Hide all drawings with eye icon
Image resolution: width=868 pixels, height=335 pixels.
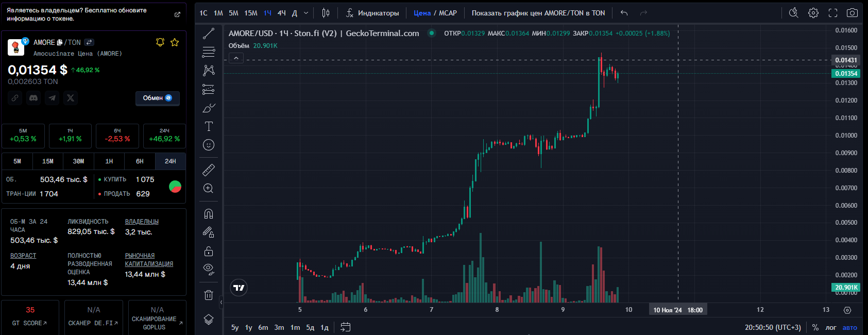point(209,269)
